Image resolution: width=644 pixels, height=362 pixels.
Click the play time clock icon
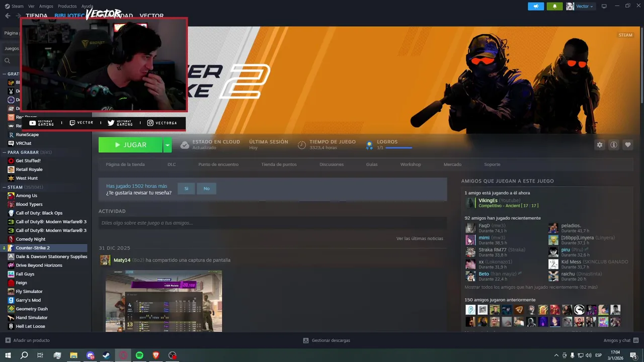tap(302, 145)
